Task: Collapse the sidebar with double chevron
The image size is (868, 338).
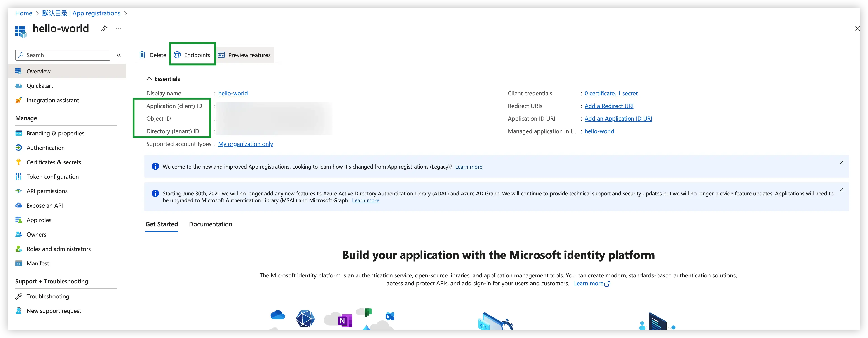Action: (119, 55)
